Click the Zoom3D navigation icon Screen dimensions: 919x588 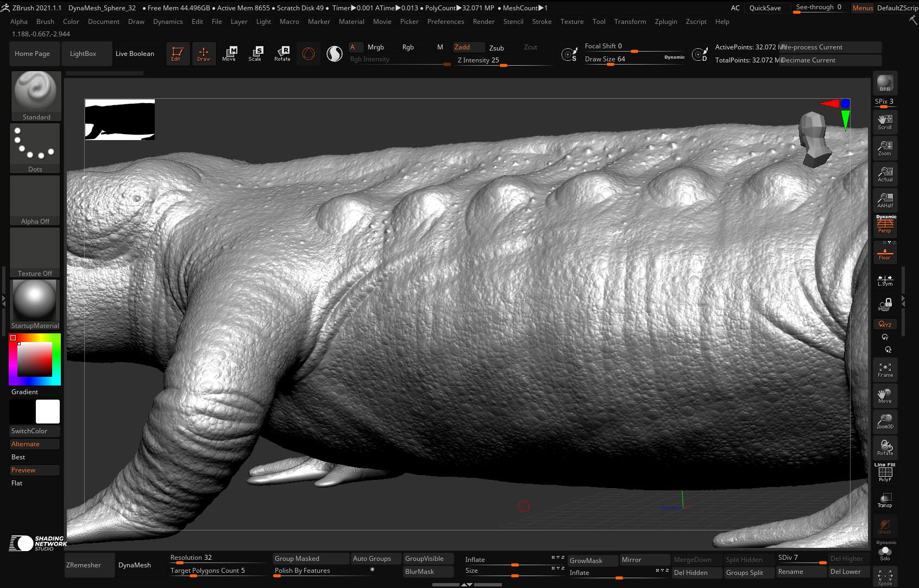(885, 421)
